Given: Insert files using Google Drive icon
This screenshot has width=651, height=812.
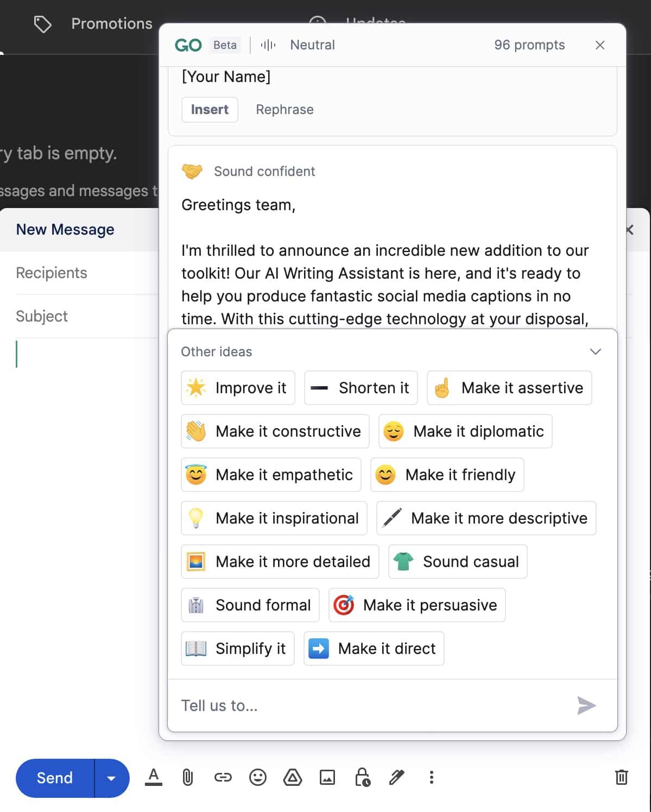Looking at the screenshot, I should coord(293,777).
